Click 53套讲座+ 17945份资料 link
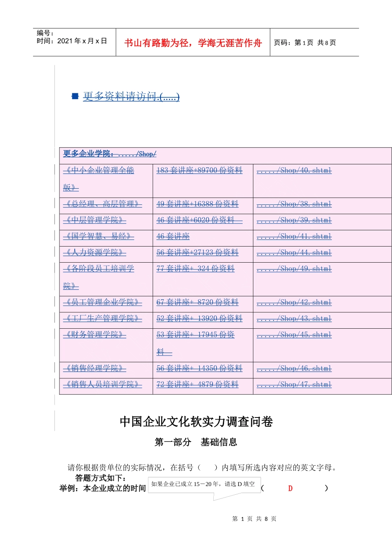Screen dimensions: 392x555 coord(195,343)
